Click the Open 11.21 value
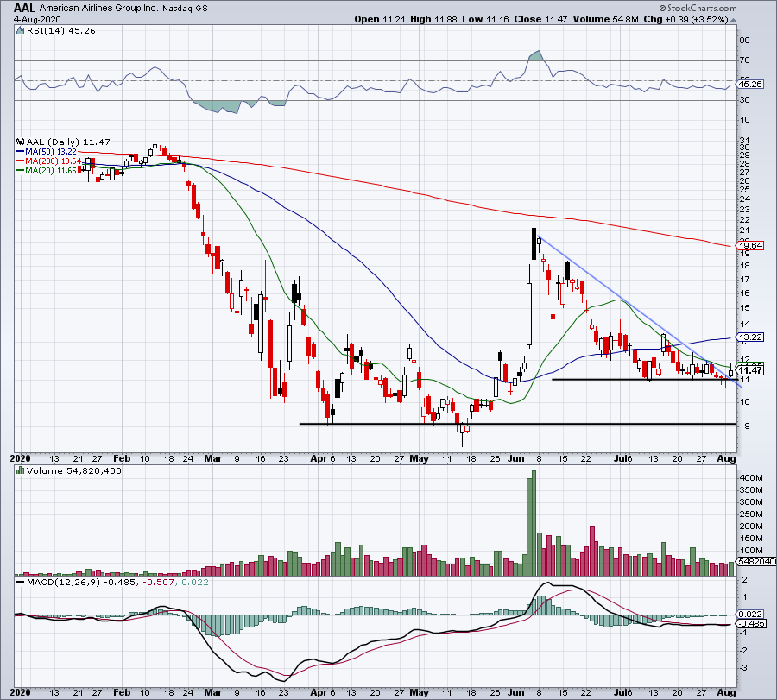777x700 pixels. (380, 19)
